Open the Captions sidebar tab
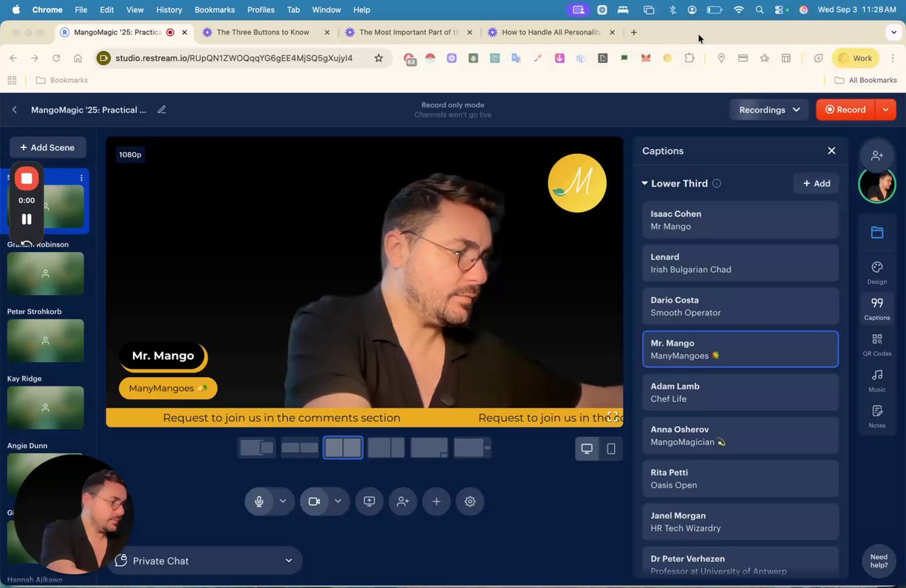The height and width of the screenshot is (588, 906). click(877, 309)
